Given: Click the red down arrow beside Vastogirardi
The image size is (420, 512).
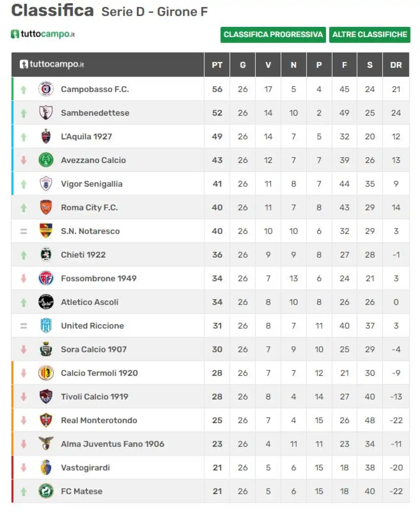Looking at the screenshot, I should click(24, 467).
